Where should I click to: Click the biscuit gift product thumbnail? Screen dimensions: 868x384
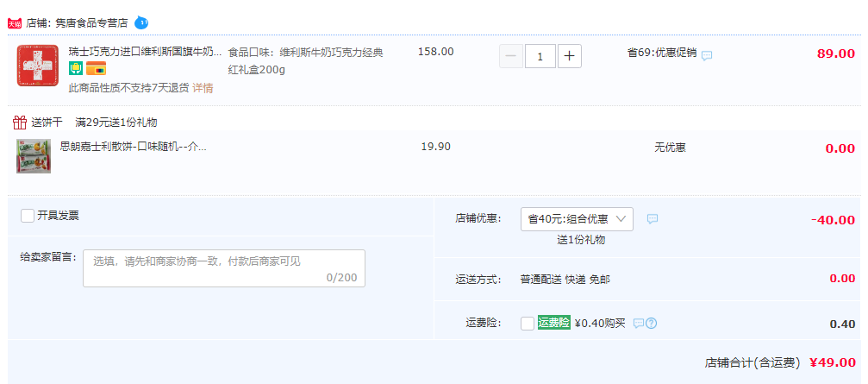[x=34, y=155]
